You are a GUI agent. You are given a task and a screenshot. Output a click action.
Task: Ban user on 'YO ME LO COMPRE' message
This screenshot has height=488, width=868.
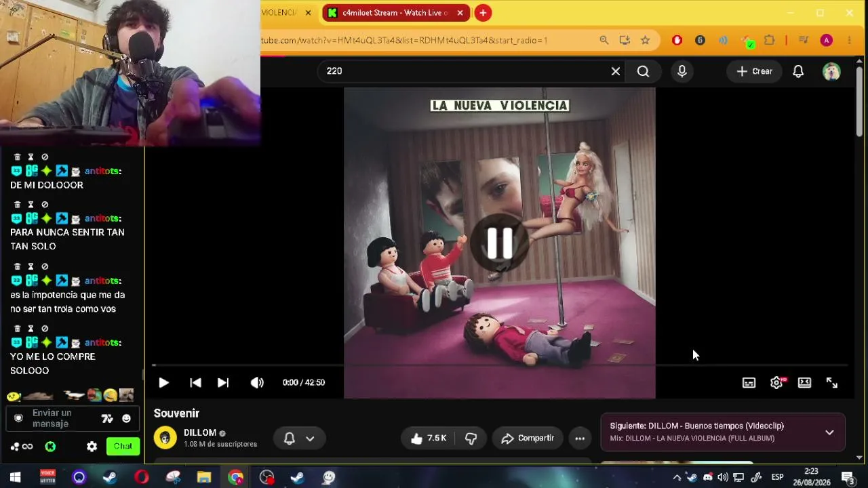45,329
